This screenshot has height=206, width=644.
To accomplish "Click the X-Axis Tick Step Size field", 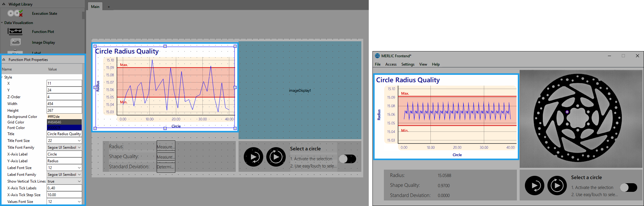I will tap(64, 195).
